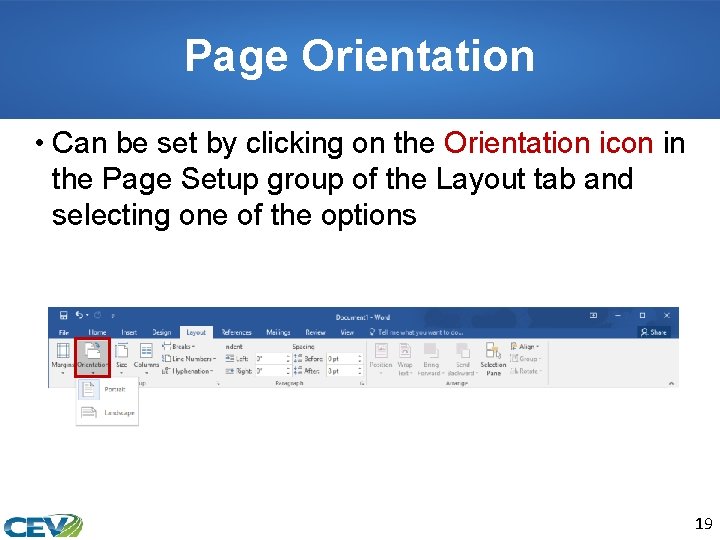Click the slide number 19
This screenshot has width=720, height=540.
[x=703, y=523]
